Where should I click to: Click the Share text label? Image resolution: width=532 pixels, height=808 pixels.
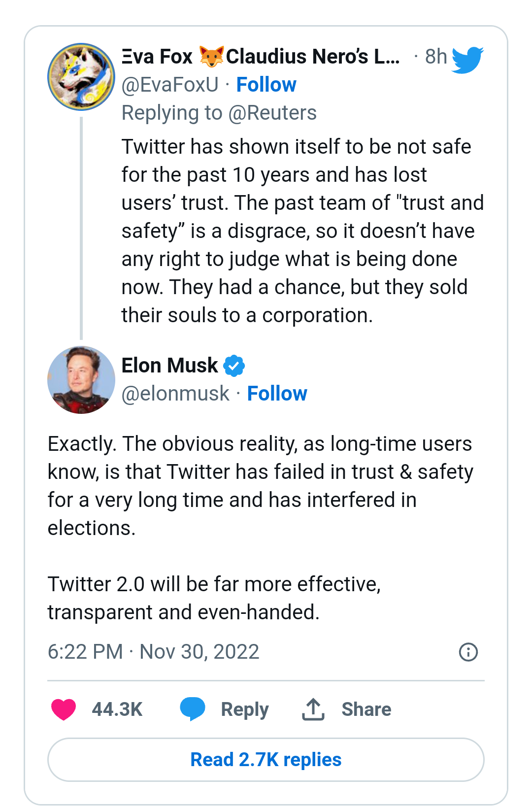[366, 709]
